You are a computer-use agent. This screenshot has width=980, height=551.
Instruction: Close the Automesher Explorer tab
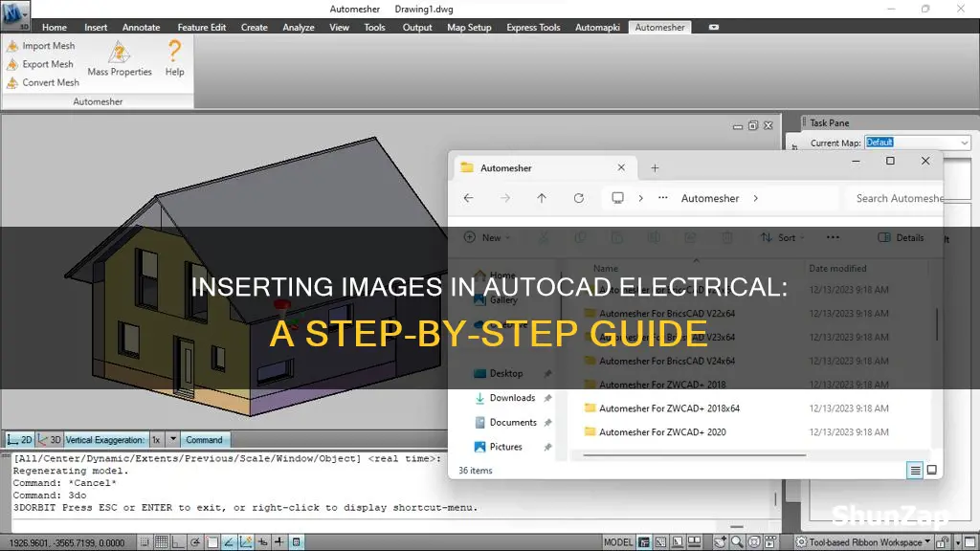(621, 167)
